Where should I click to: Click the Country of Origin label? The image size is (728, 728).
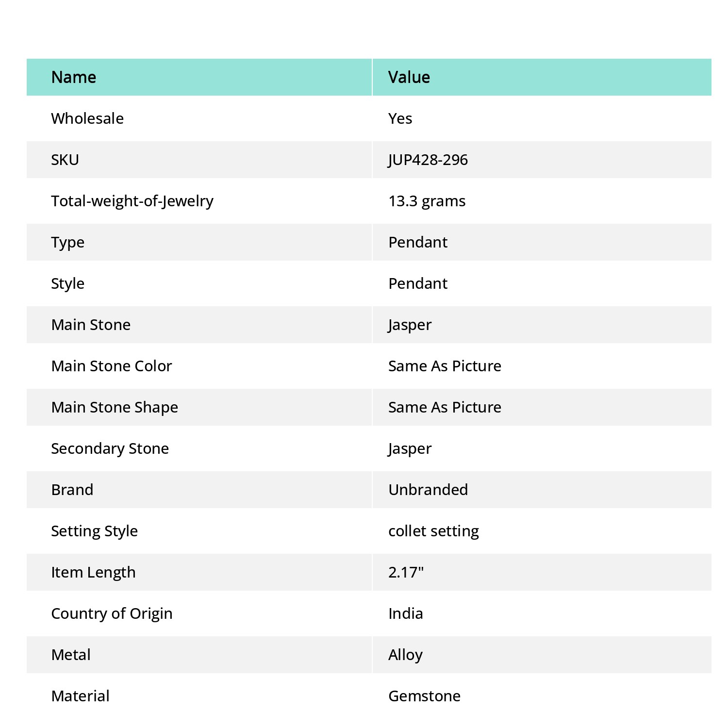click(112, 613)
